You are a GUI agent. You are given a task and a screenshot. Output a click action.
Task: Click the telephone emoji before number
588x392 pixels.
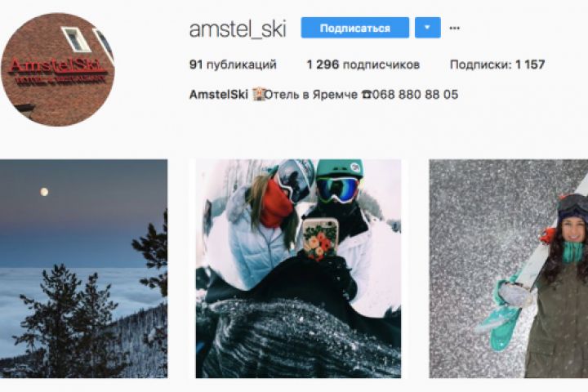point(367,95)
